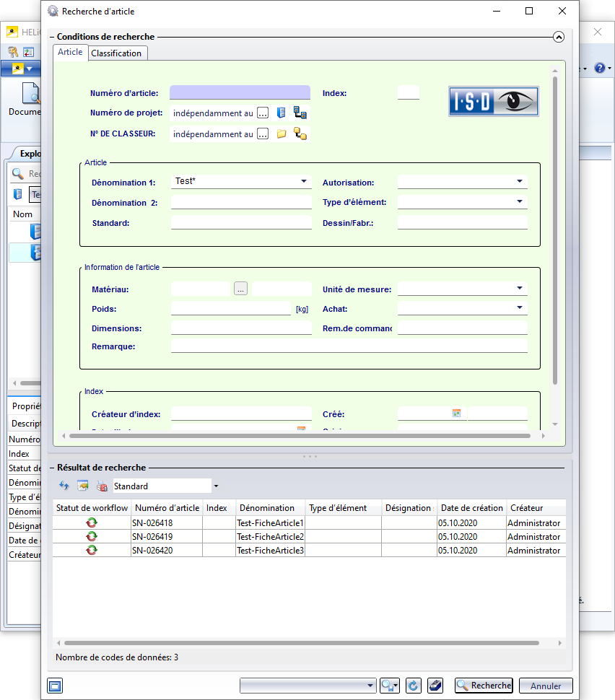The image size is (615, 700).
Task: Expand the Achat dropdown
Action: pos(520,307)
